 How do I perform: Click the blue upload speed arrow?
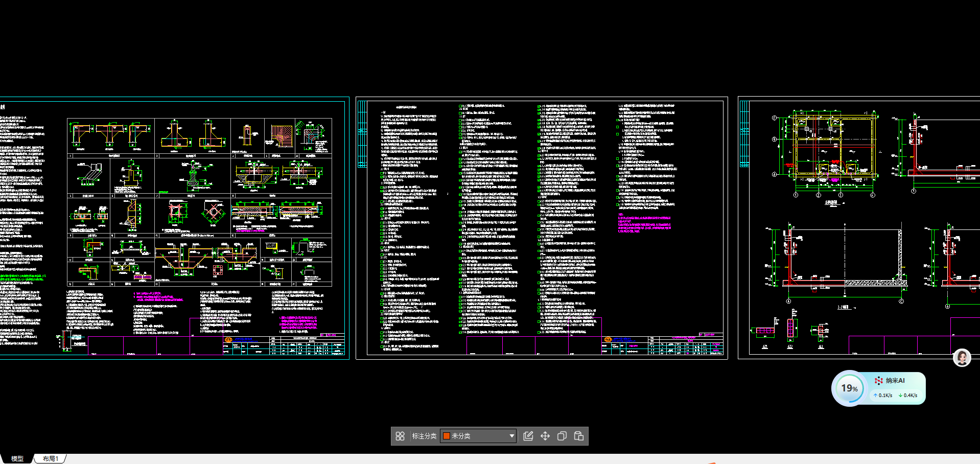tap(875, 396)
